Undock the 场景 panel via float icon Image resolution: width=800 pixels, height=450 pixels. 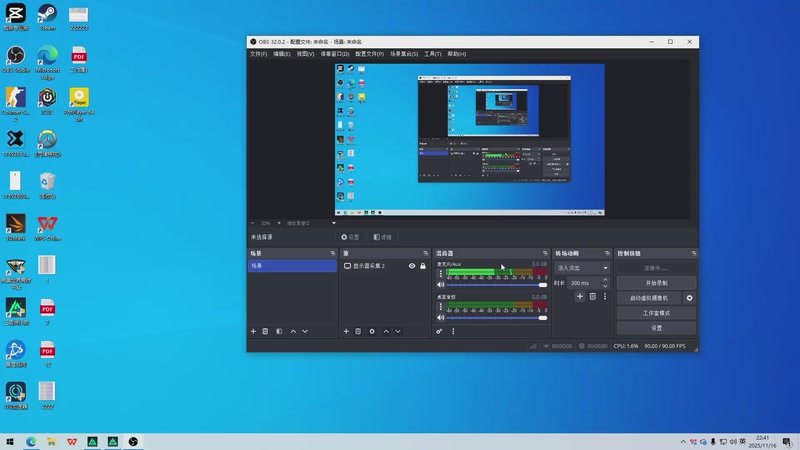[333, 253]
